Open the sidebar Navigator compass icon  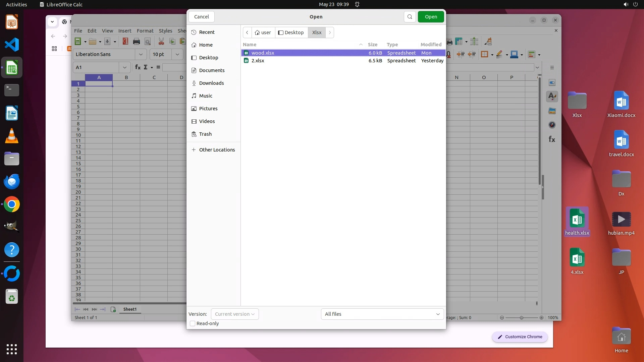[x=552, y=125]
